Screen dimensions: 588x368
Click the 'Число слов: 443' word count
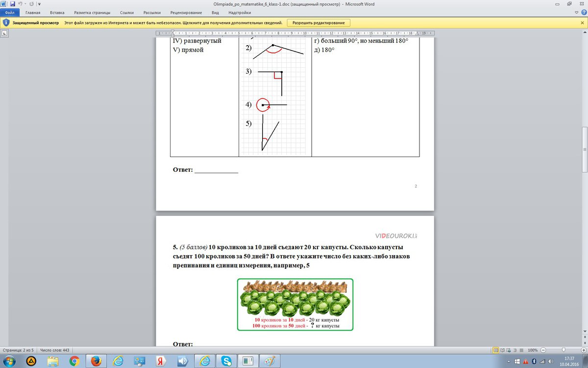tap(54, 350)
